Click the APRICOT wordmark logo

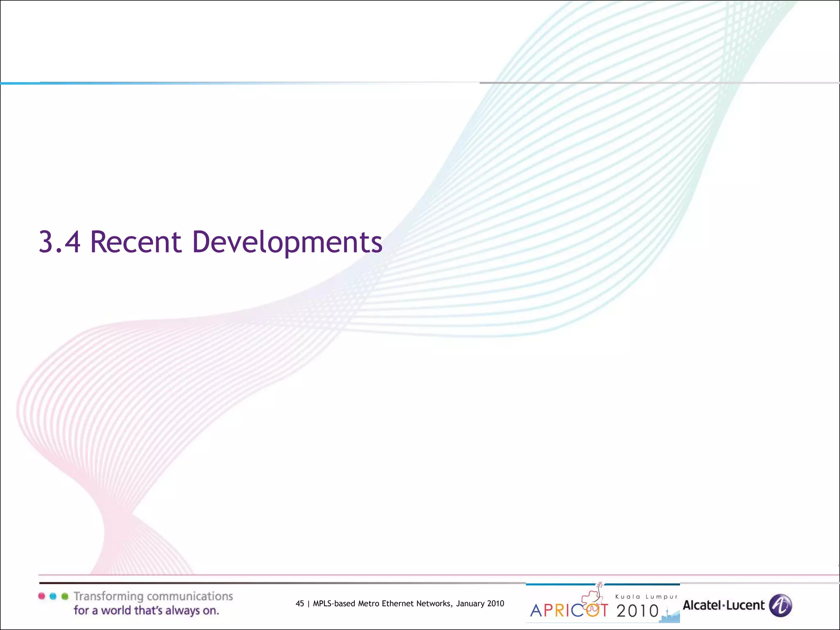pos(568,610)
